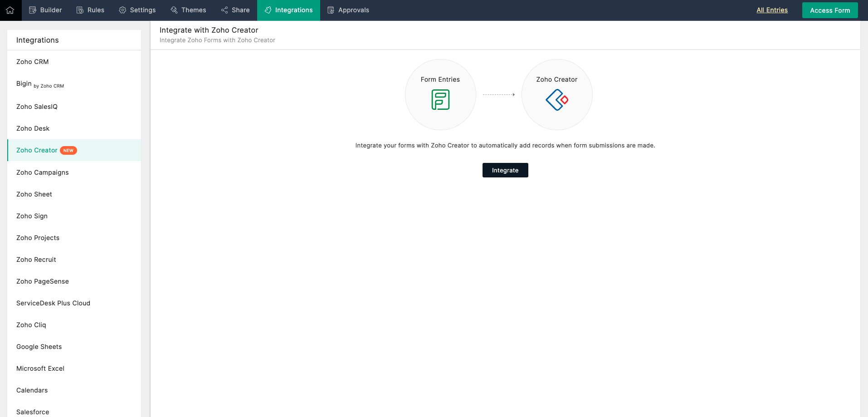
Task: Select Salesforce integration
Action: (74, 410)
